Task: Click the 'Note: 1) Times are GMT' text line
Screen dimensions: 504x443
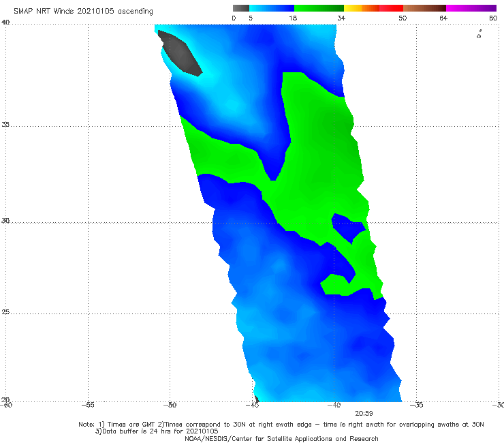Action: click(x=281, y=425)
